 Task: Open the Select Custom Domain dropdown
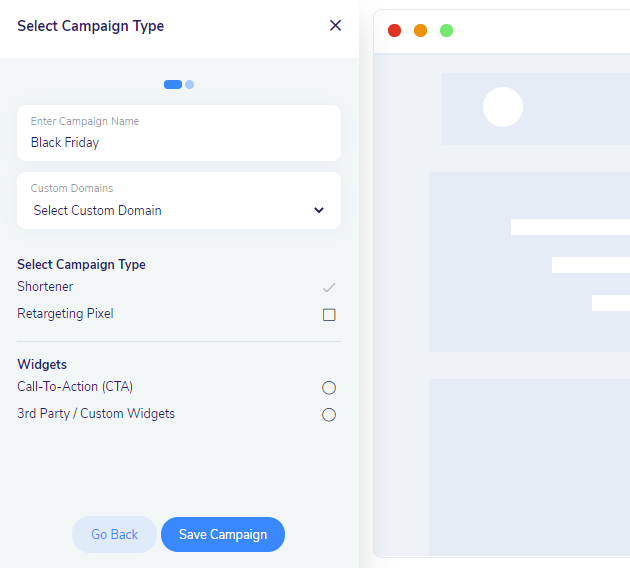pyautogui.click(x=178, y=210)
